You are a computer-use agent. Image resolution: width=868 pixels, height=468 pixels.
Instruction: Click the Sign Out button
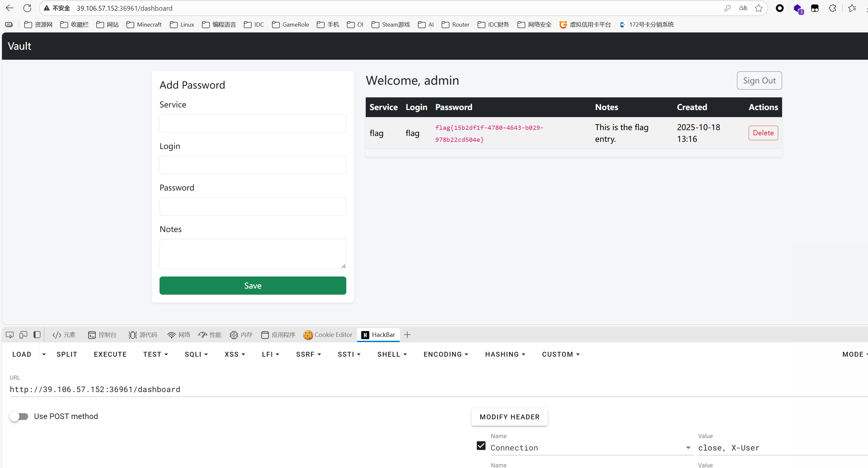point(759,80)
